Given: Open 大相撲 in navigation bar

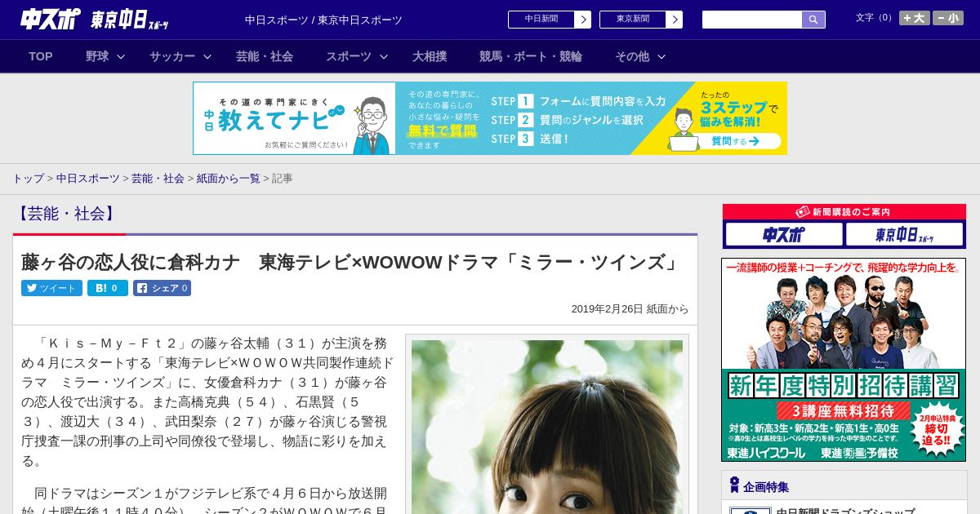Looking at the screenshot, I should point(430,56).
